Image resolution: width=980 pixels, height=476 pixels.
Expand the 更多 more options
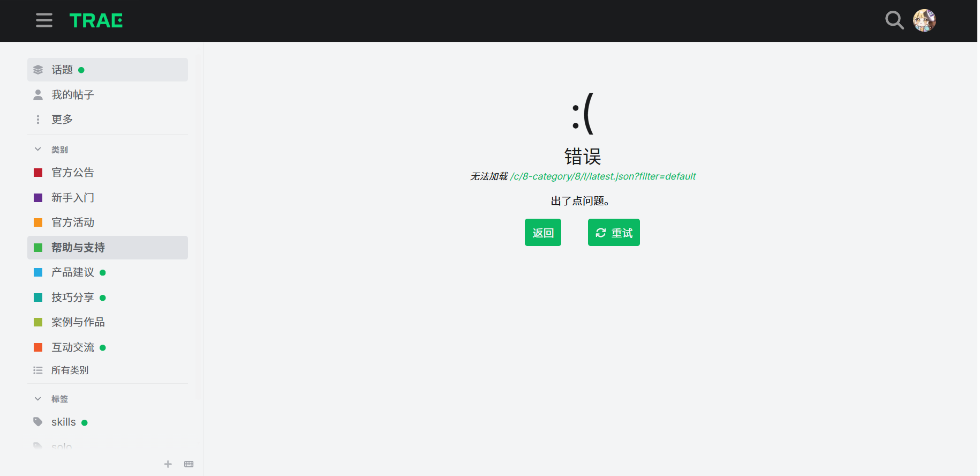tap(108, 120)
